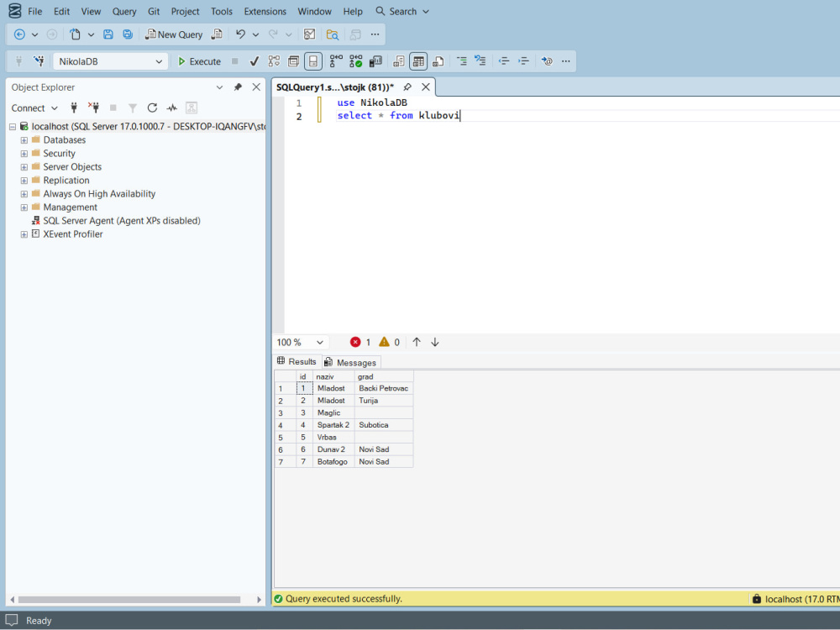The height and width of the screenshot is (630, 840).
Task: Collapse the localhost server node
Action: pyautogui.click(x=13, y=127)
